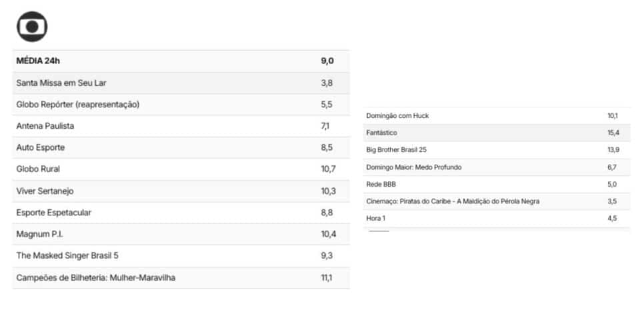Viewport: 644px width, 322px height.
Task: Click the Domingão com Huck row
Action: coord(497,116)
